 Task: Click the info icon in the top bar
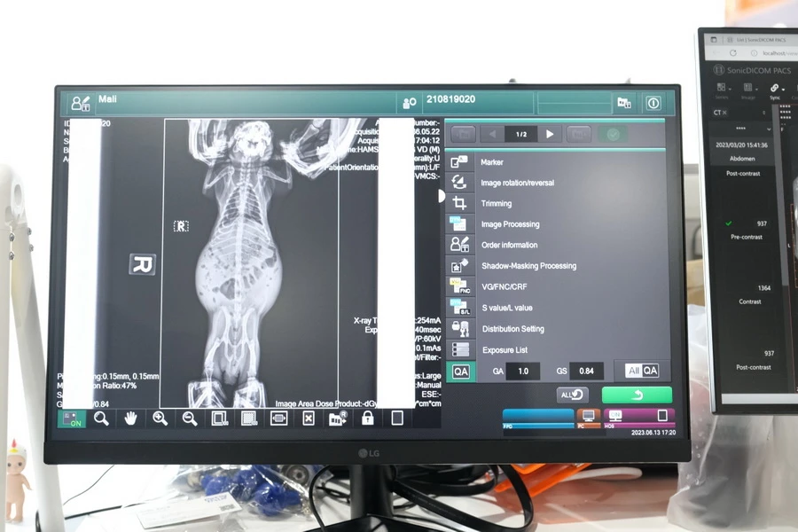coord(653,103)
